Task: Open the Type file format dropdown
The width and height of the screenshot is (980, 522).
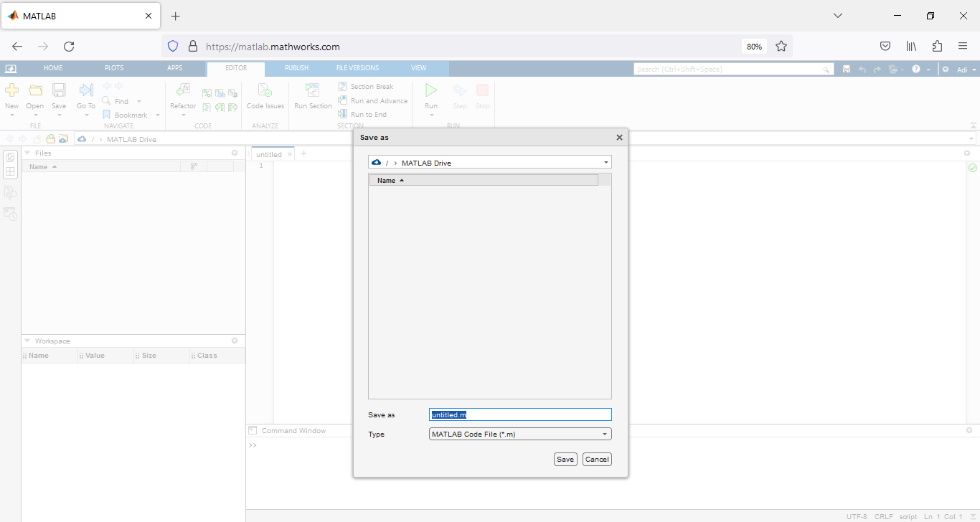Action: (x=606, y=435)
